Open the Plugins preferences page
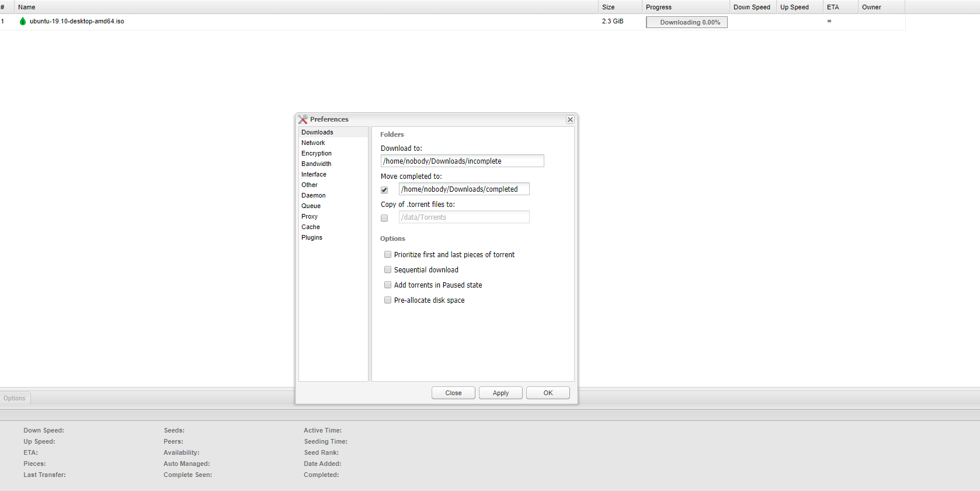980x491 pixels. click(x=333, y=237)
